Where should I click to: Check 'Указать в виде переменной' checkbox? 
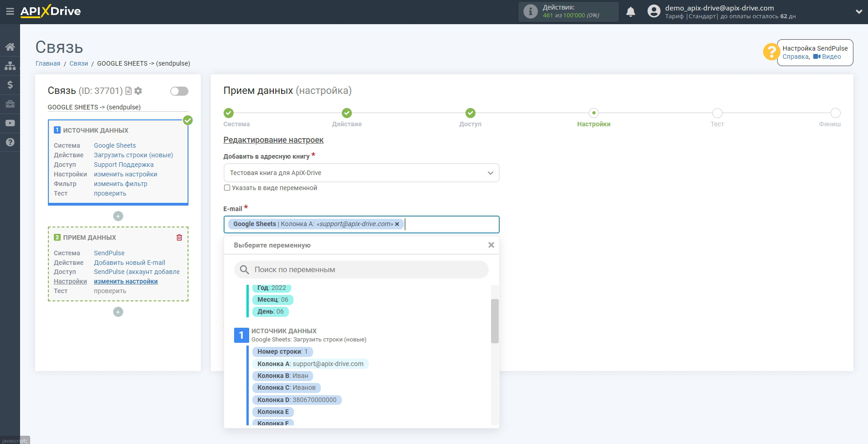pos(227,188)
